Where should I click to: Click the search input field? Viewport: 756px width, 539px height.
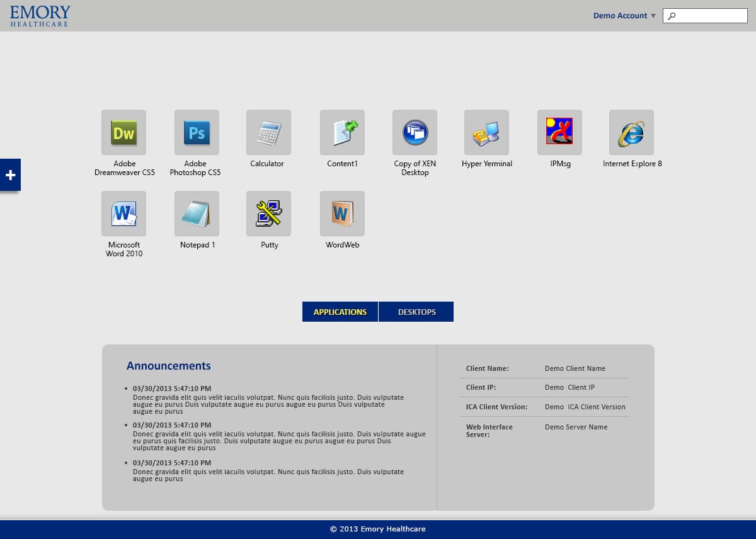[705, 16]
